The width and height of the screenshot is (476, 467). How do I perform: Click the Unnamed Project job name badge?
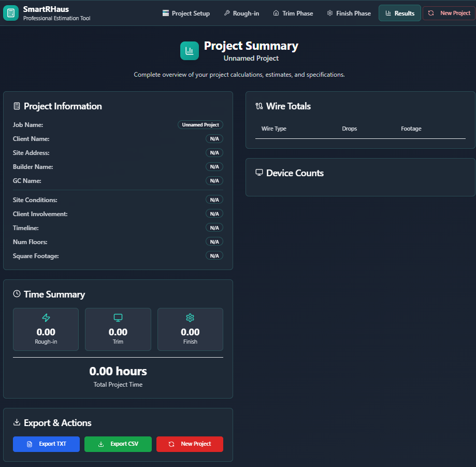coord(200,125)
